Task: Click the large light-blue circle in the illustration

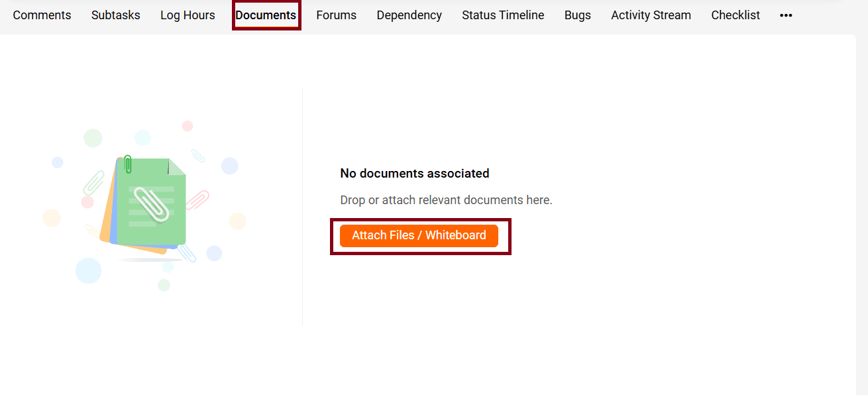Action: 88,270
